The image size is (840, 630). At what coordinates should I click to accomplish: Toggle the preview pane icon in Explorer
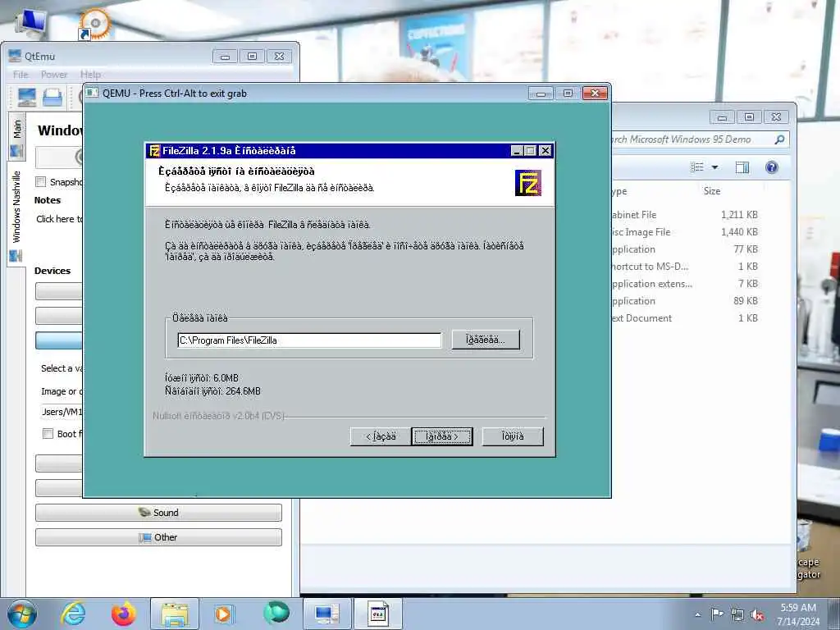click(x=742, y=167)
